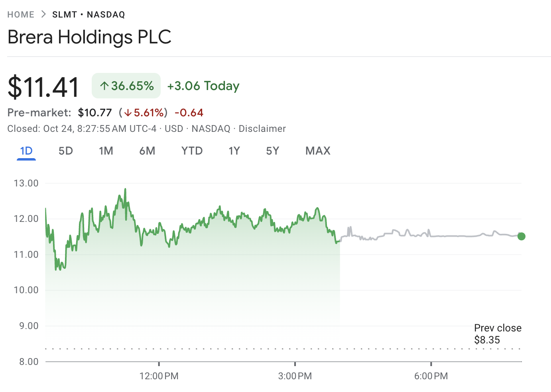Click the 3:00 PM tick on time axis
This screenshot has width=551, height=392.
[x=295, y=376]
